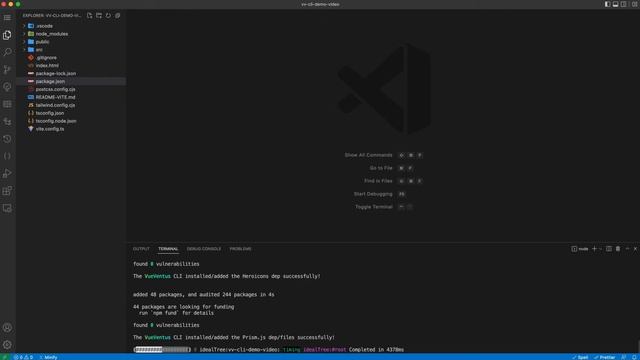Close the terminal panel with X icon
This screenshot has height=360, width=640.
[635, 249]
